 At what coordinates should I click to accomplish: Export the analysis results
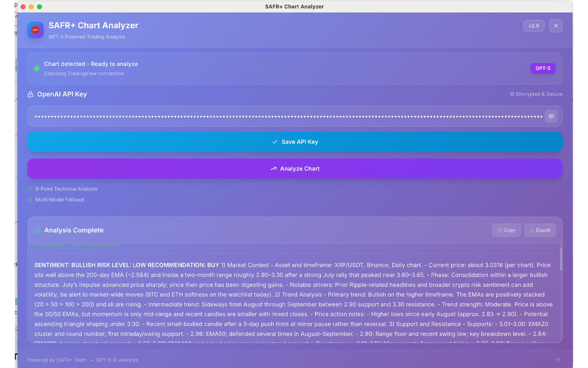(540, 230)
